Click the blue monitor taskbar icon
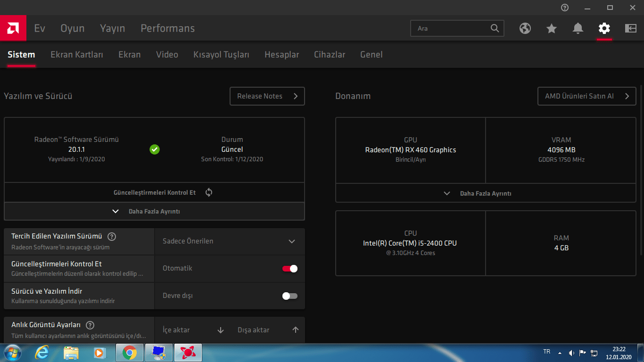 tap(159, 353)
